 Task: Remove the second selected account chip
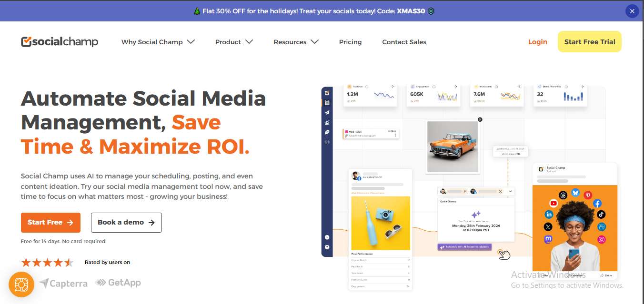pyautogui.click(x=501, y=191)
